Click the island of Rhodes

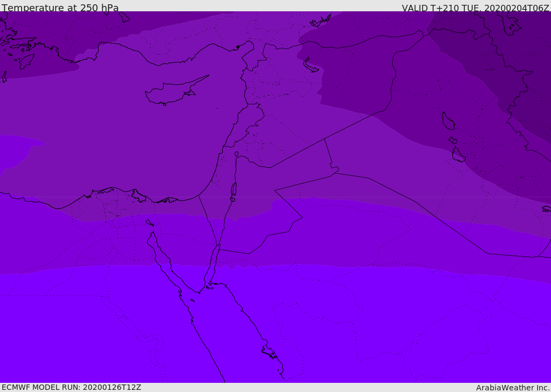click(26, 61)
